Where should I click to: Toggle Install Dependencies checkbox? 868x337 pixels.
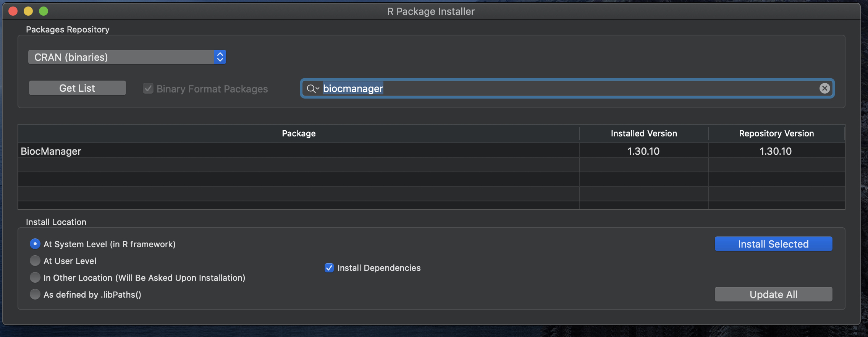(x=329, y=268)
